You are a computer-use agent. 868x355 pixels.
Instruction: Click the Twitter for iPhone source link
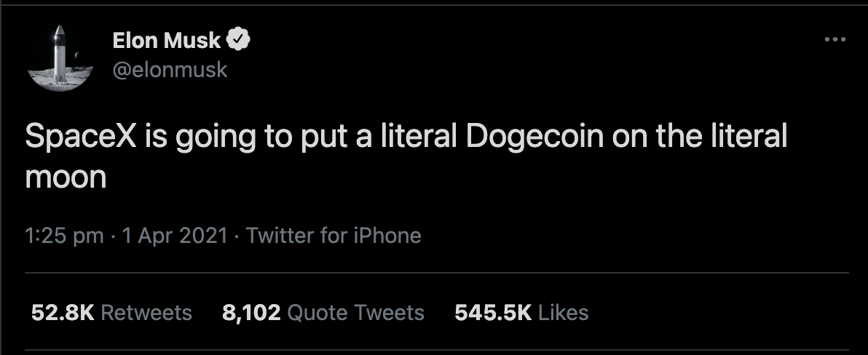pyautogui.click(x=334, y=236)
